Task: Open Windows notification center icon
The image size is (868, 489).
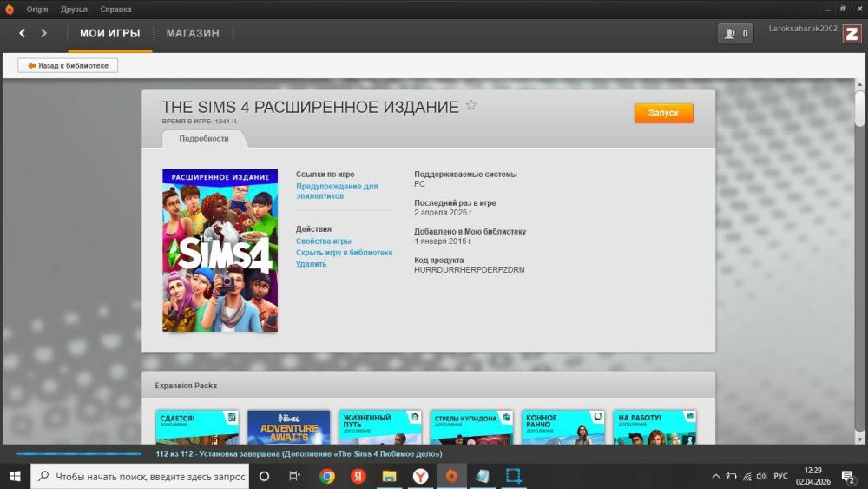Action: point(847,476)
